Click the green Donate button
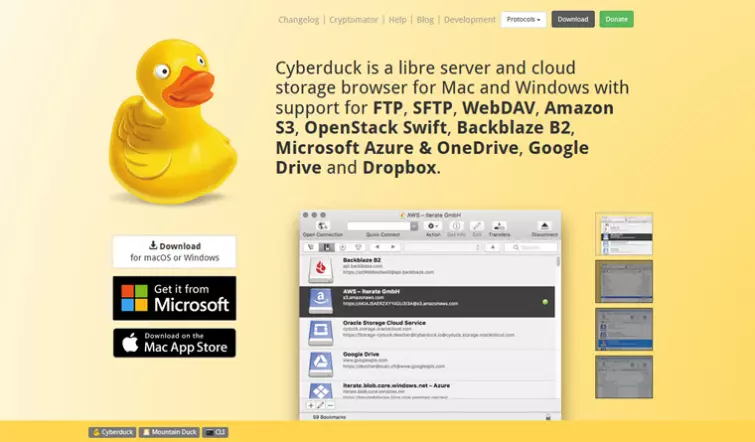Image resolution: width=755 pixels, height=442 pixels. (616, 19)
